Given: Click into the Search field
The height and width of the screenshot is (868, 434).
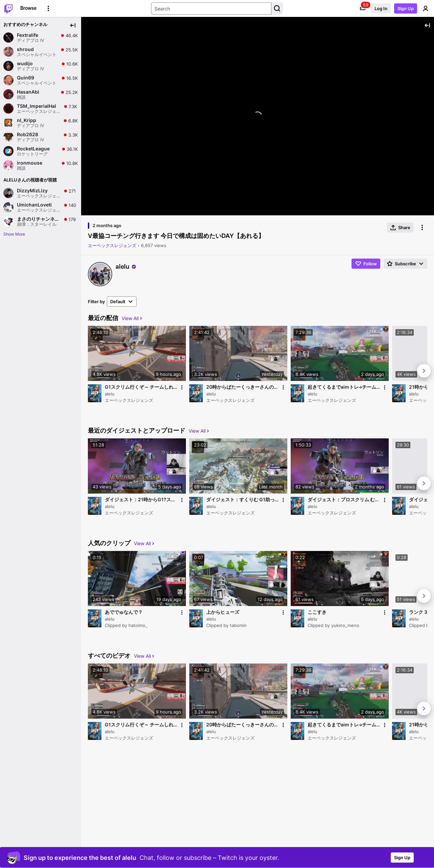Looking at the screenshot, I should [x=211, y=8].
